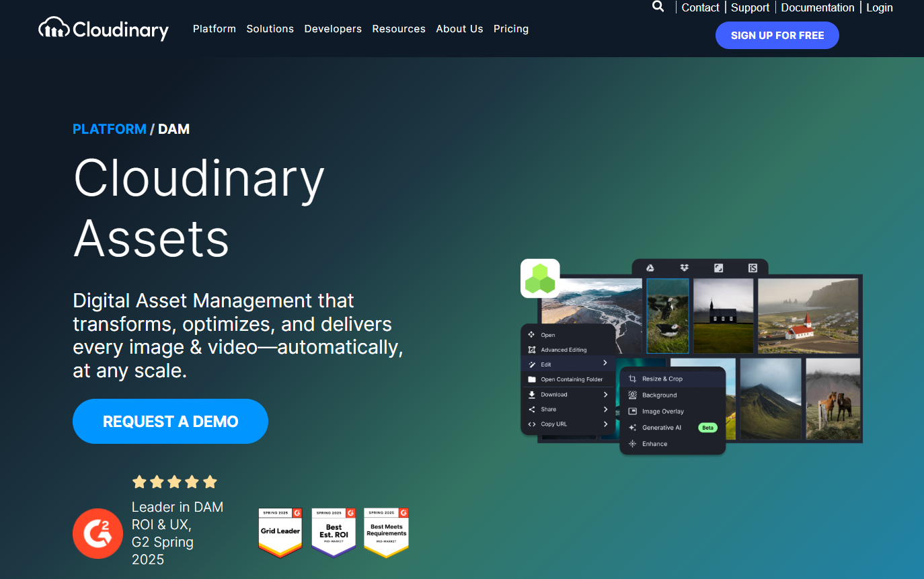The width and height of the screenshot is (924, 579).
Task: Click the Best Est. ROI badge
Action: coord(334,532)
